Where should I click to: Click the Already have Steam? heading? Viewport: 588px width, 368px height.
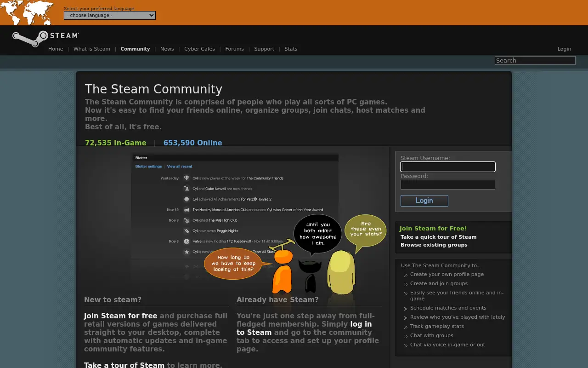277,300
